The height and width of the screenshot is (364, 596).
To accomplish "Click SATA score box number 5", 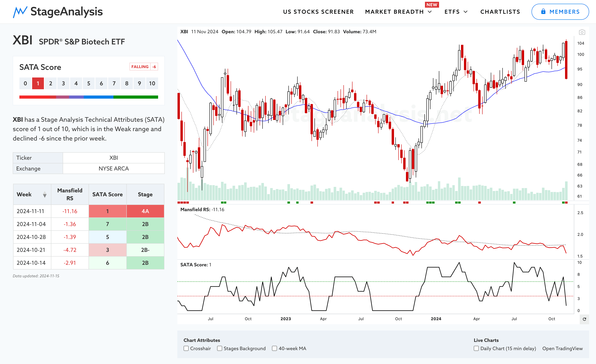I will point(89,83).
